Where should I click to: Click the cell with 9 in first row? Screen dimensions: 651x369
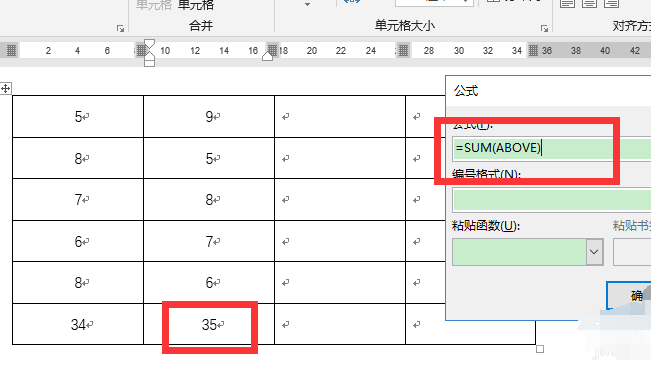coord(209,117)
